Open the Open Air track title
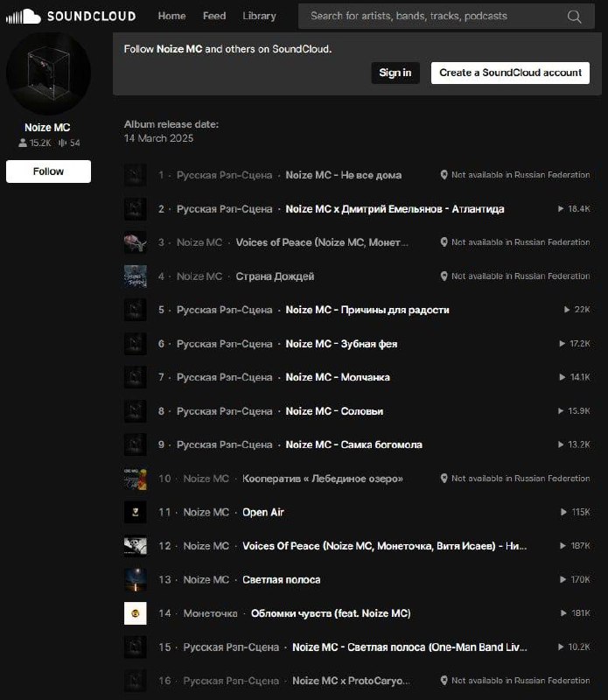Screen dimensions: 608x700 [263, 512]
